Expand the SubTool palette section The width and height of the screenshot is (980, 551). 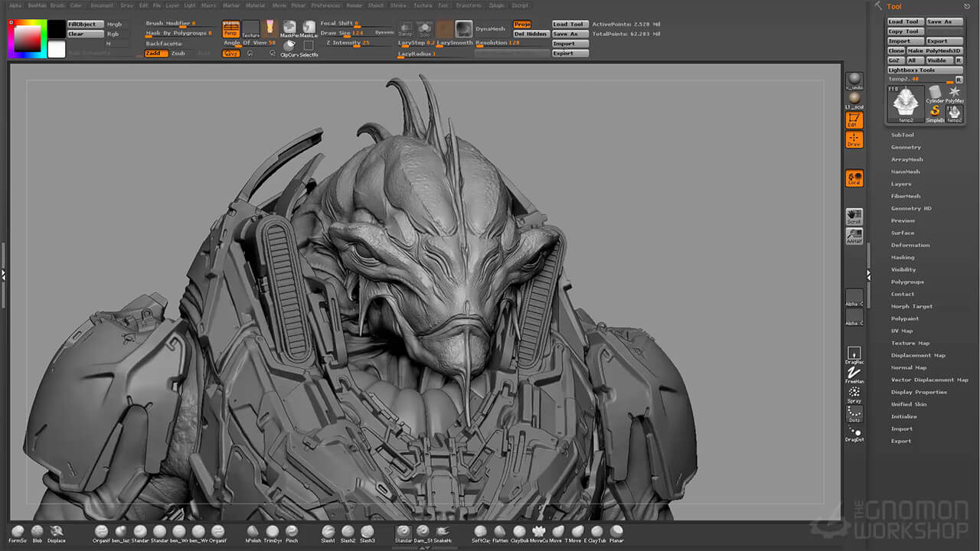tap(902, 135)
